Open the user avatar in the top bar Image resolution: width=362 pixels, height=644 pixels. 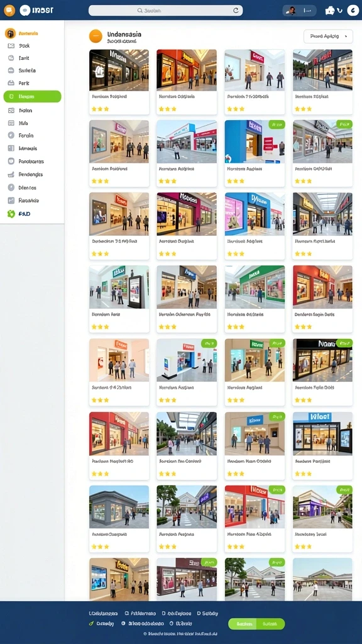pos(290,11)
